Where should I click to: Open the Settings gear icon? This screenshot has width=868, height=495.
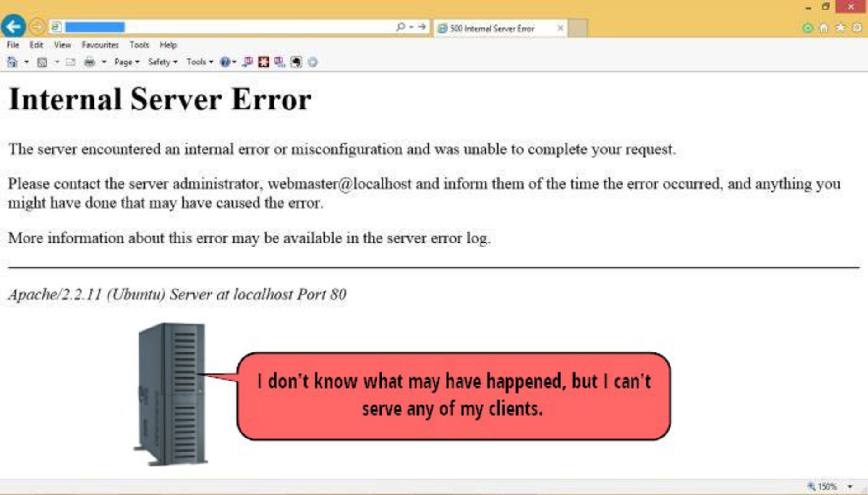point(857,28)
